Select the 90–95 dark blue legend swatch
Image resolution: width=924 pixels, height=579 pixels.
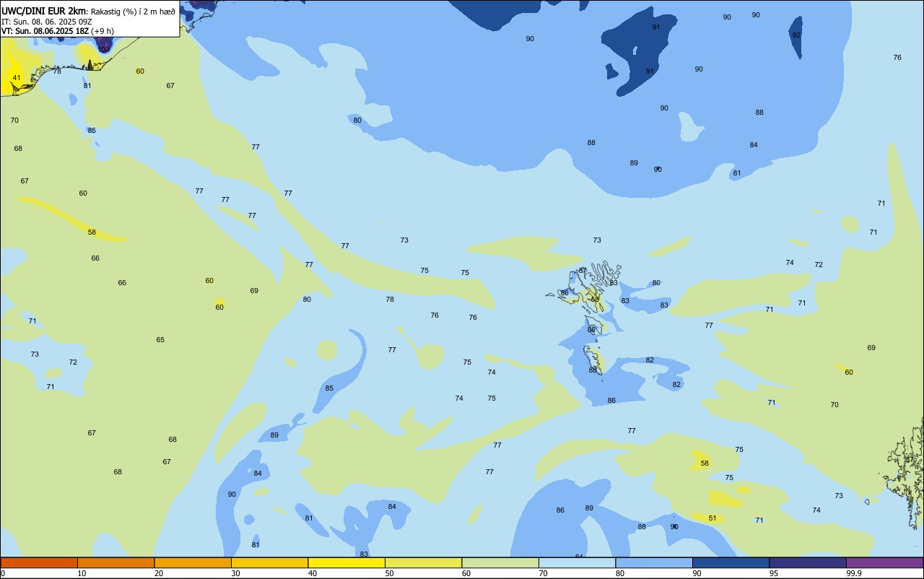[x=731, y=562]
